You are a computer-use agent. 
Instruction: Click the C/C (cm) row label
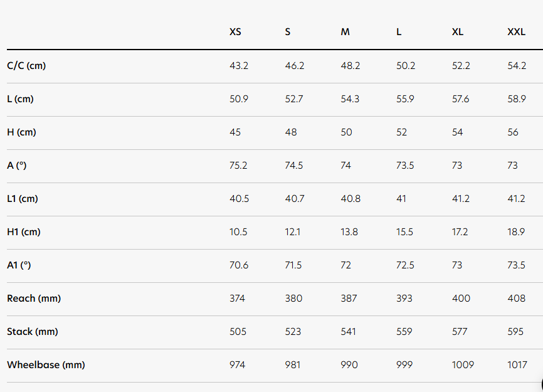click(26, 66)
